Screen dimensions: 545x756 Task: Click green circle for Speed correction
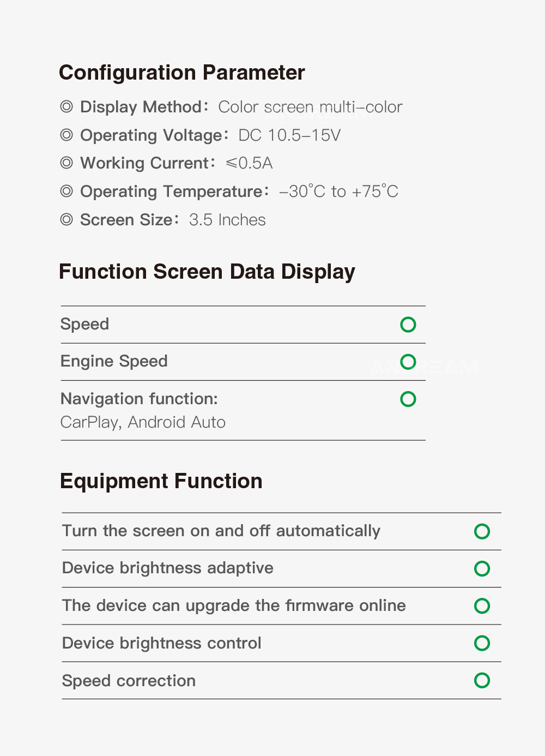(482, 680)
